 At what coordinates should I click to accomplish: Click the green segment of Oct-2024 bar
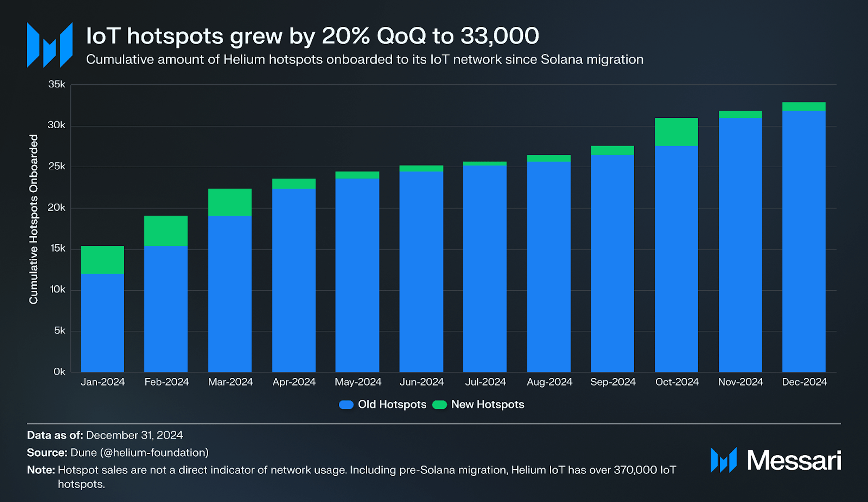click(676, 132)
